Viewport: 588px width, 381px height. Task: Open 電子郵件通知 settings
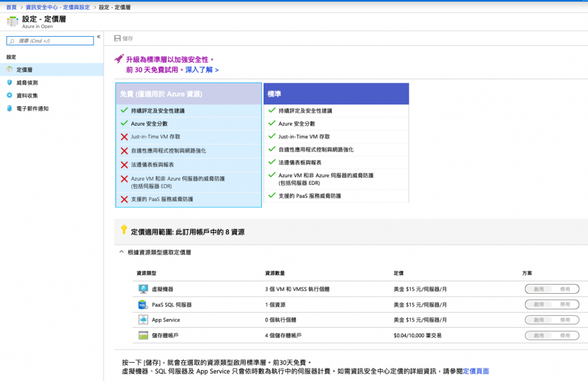tap(52, 108)
